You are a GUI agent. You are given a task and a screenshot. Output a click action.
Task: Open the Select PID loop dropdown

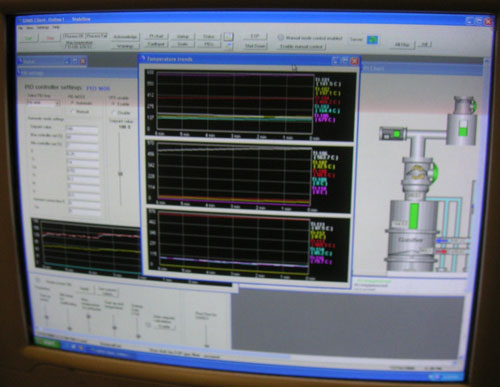click(43, 103)
